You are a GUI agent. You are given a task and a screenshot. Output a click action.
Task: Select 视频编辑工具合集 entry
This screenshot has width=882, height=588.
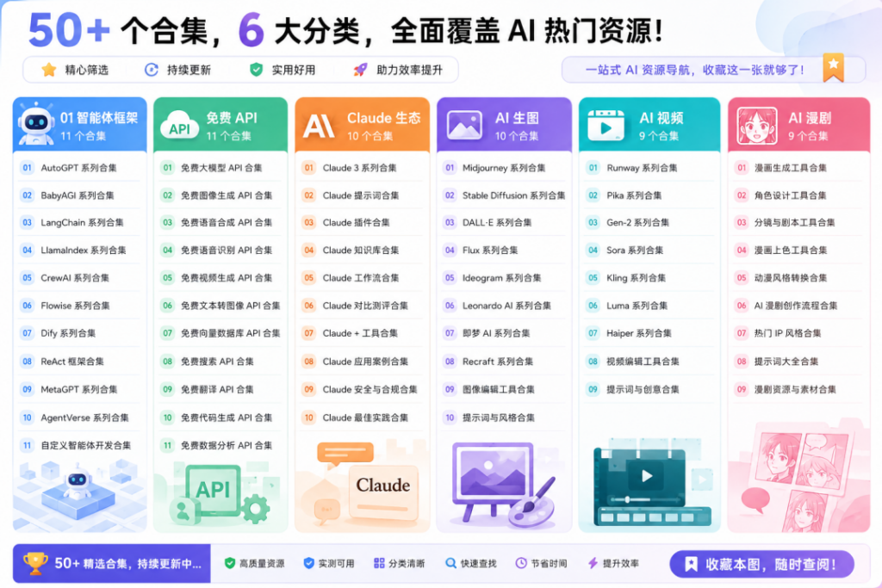click(x=649, y=362)
